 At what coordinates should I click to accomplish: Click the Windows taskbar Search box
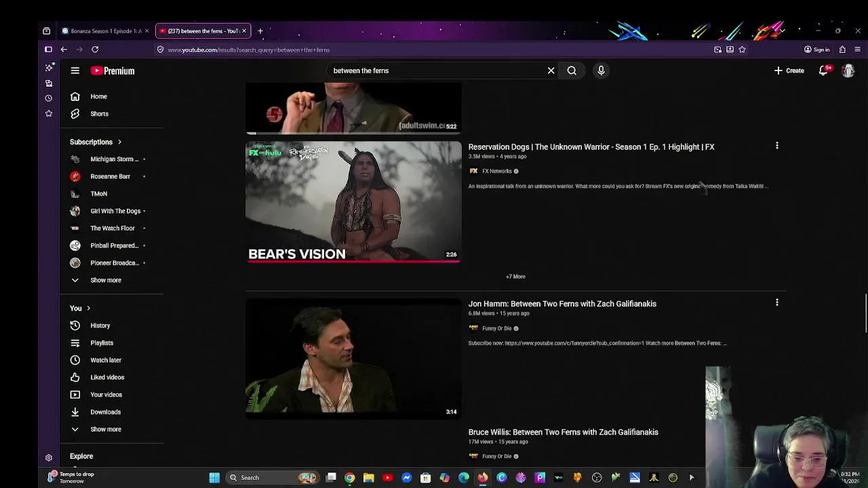(x=273, y=478)
